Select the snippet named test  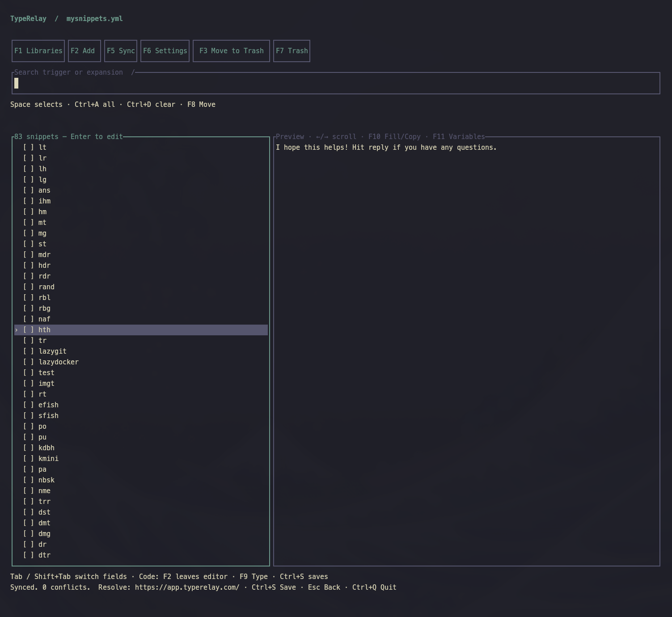[141, 373]
